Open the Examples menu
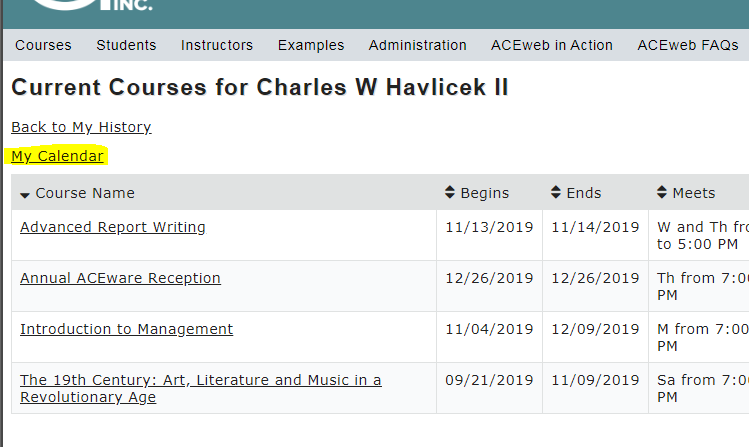This screenshot has width=749, height=447. pos(311,45)
